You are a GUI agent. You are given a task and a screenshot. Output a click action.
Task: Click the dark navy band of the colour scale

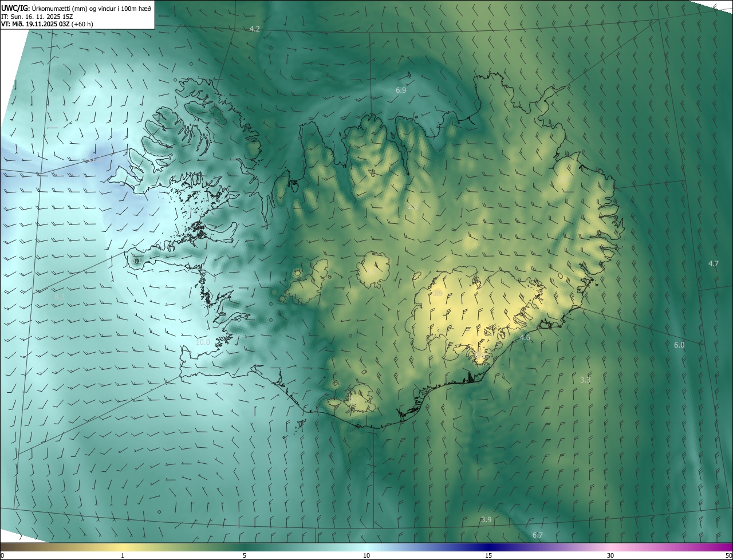click(x=490, y=547)
